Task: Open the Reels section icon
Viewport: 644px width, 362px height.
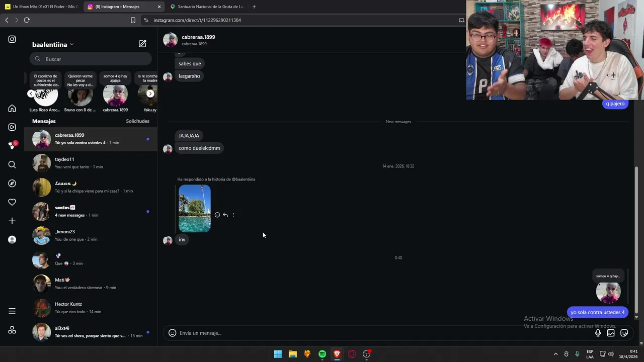Action: coord(12,127)
